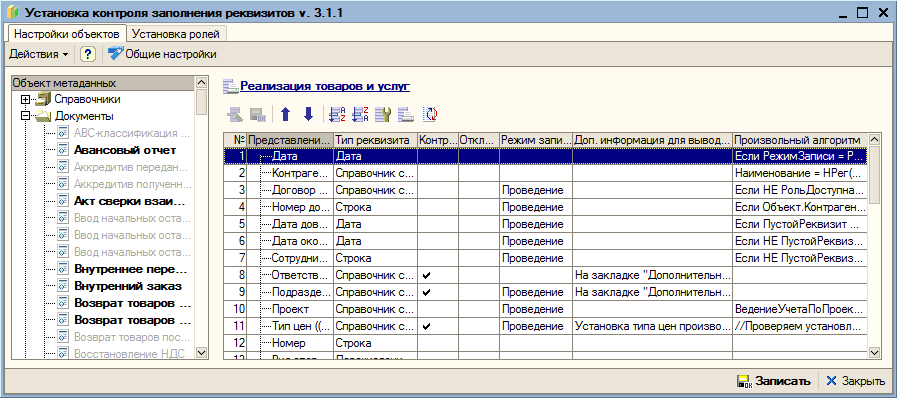Move the row up with the blue up arrow

[285, 115]
